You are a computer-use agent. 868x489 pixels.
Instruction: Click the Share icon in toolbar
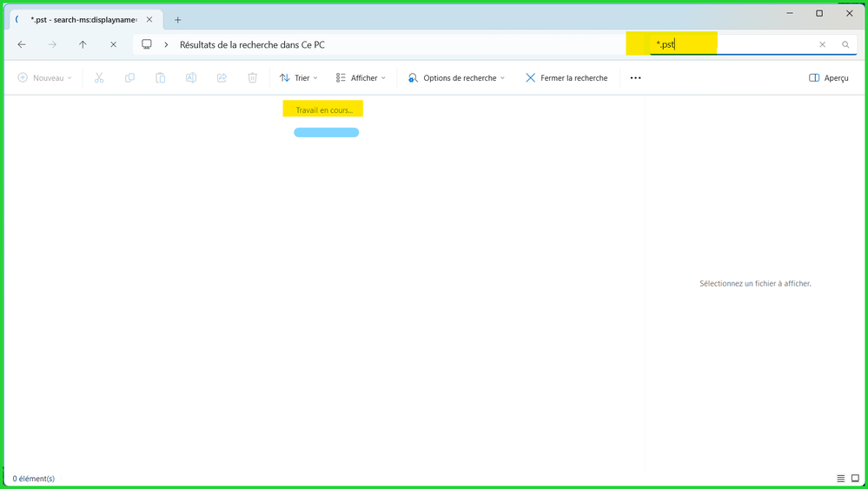click(222, 78)
